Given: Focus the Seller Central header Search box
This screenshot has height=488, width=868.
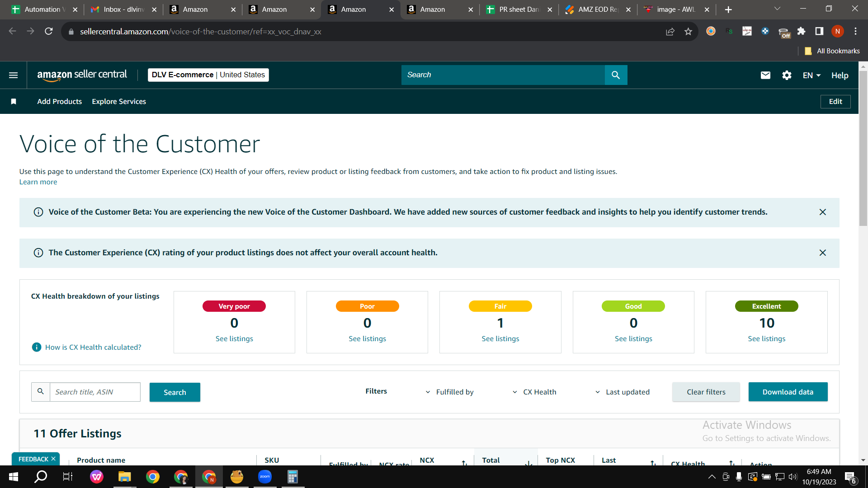Looking at the screenshot, I should pos(503,75).
